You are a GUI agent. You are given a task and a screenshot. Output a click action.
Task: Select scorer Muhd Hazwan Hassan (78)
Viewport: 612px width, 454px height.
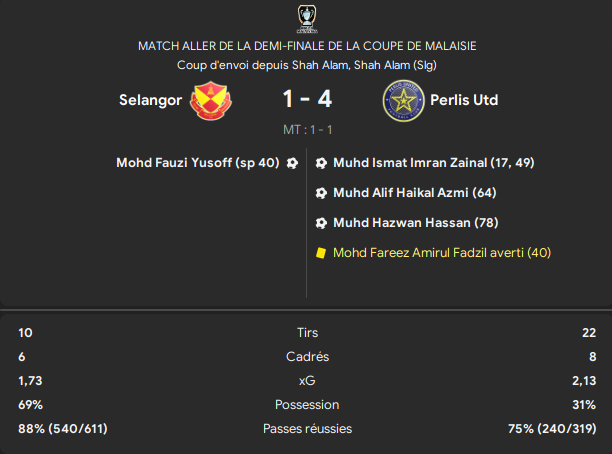click(x=416, y=223)
